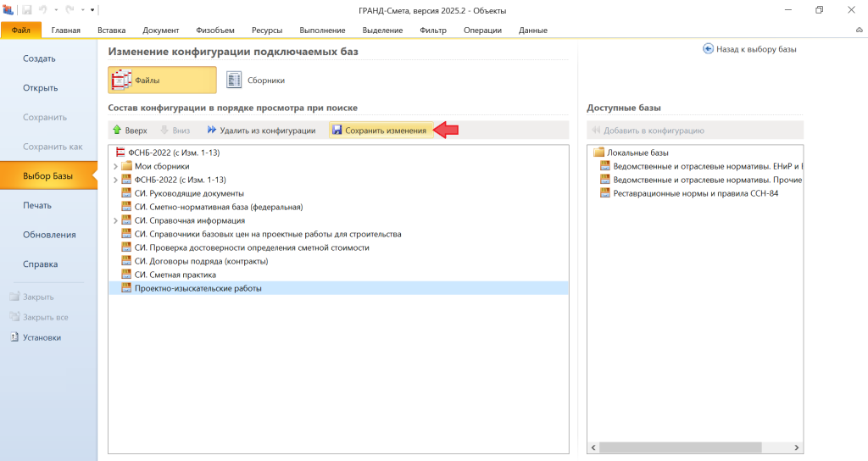Select СИ. Сметная практика item

click(x=175, y=275)
